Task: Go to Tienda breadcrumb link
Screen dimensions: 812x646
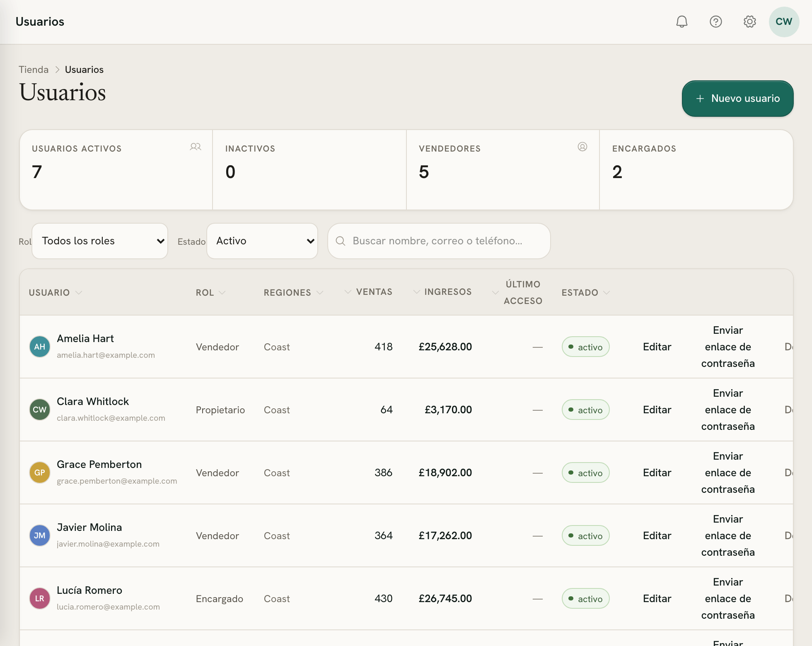Action: coord(34,70)
